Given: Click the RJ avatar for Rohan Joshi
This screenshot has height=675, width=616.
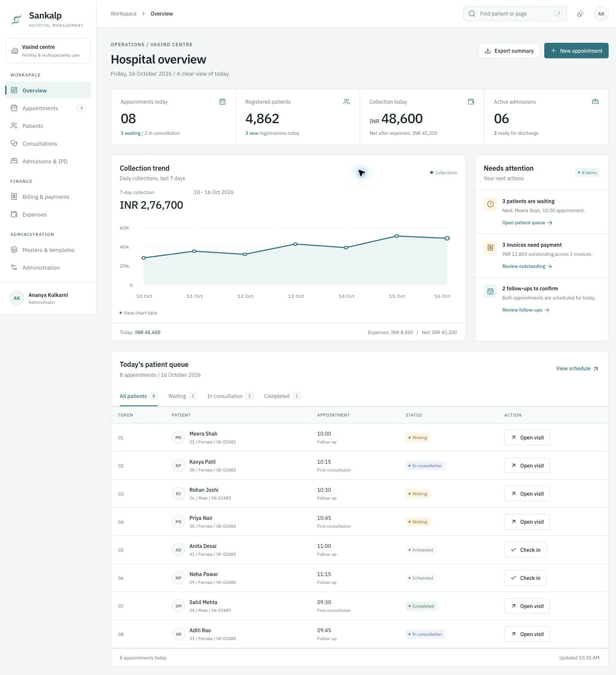Looking at the screenshot, I should 179,494.
